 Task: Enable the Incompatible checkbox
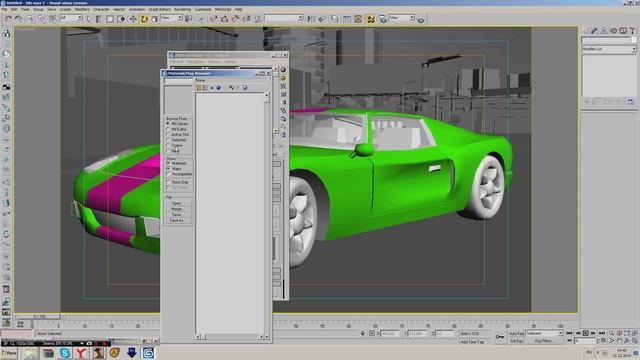pyautogui.click(x=169, y=174)
